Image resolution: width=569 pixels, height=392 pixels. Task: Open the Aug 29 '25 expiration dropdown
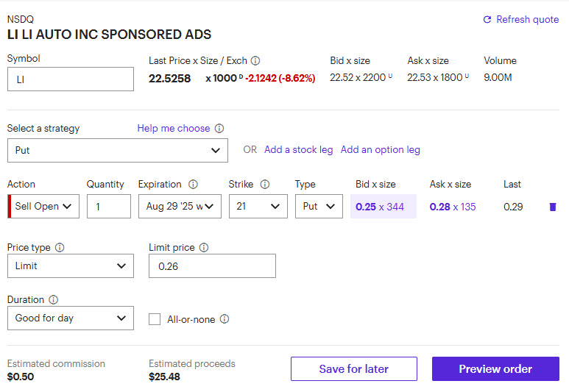180,207
